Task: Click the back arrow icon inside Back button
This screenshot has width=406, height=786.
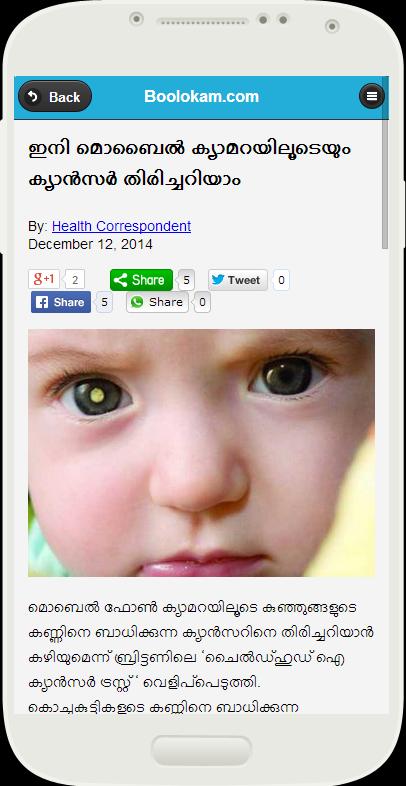Action: (x=33, y=96)
